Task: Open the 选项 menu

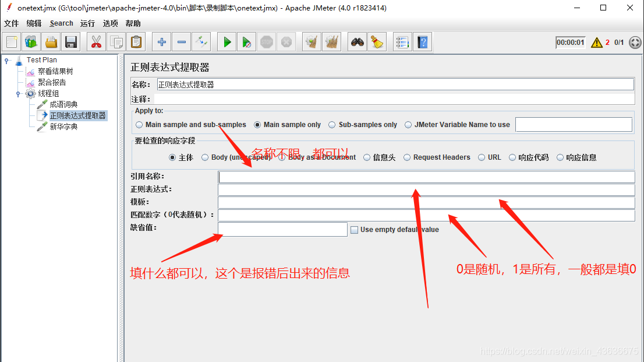Action: [x=110, y=23]
